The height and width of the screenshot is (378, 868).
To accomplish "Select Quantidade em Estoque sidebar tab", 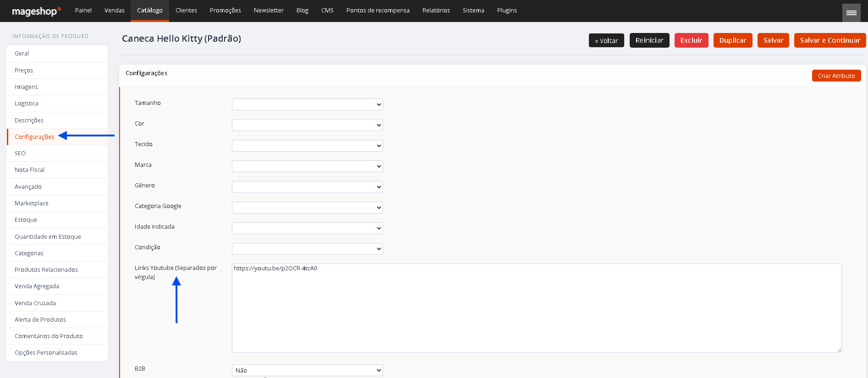I will point(57,237).
